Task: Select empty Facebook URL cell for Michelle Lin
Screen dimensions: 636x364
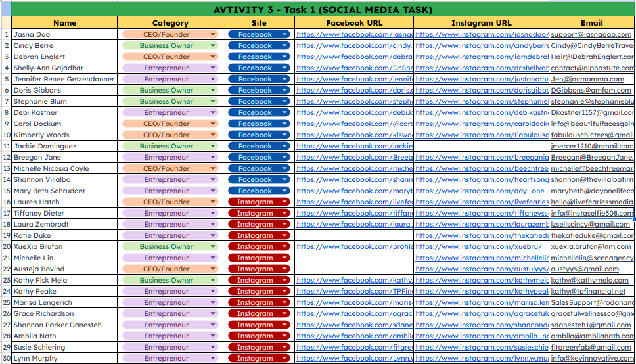Action: pyautogui.click(x=355, y=258)
